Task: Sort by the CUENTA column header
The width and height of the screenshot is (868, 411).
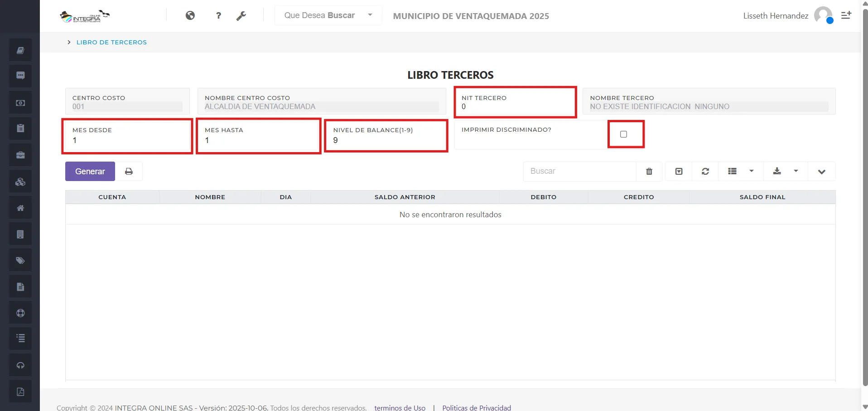Action: tap(112, 197)
